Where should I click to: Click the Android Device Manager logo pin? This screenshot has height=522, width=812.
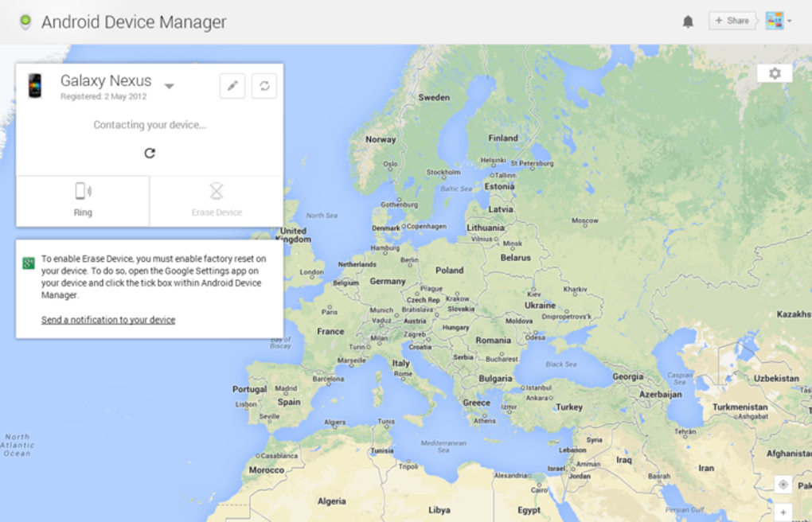pos(25,21)
